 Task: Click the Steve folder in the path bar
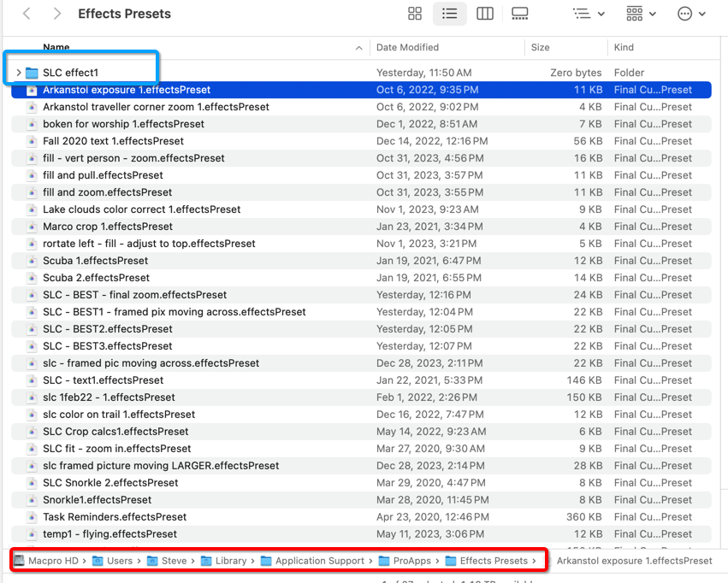(174, 560)
